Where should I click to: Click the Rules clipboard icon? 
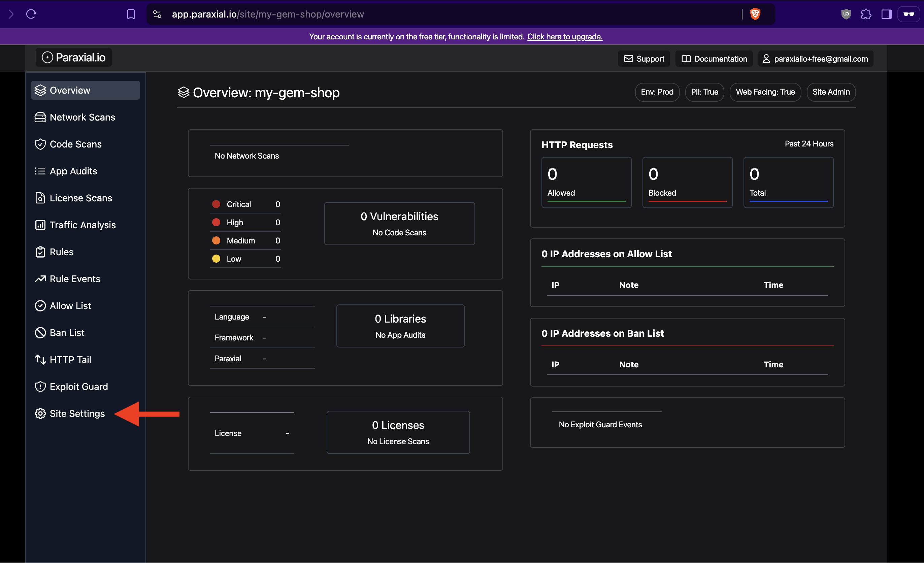[40, 252]
